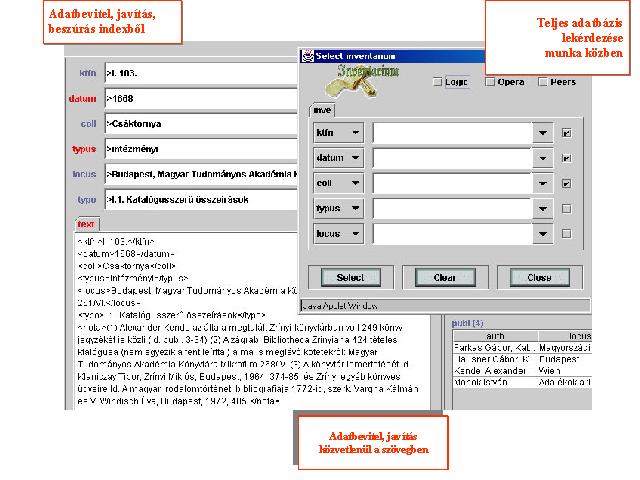Viewport: 640px width, 480px height.
Task: Expand value list arrow for typus row
Action: [542, 209]
